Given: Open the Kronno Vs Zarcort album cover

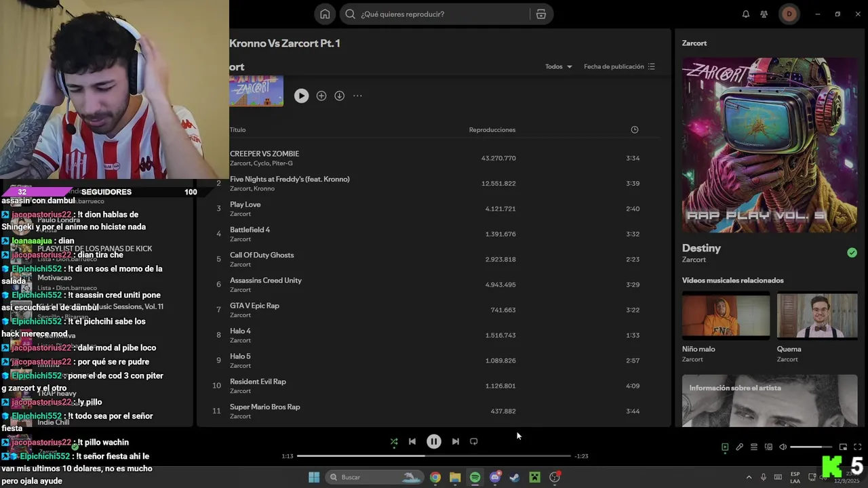Looking at the screenshot, I should pyautogui.click(x=256, y=91).
